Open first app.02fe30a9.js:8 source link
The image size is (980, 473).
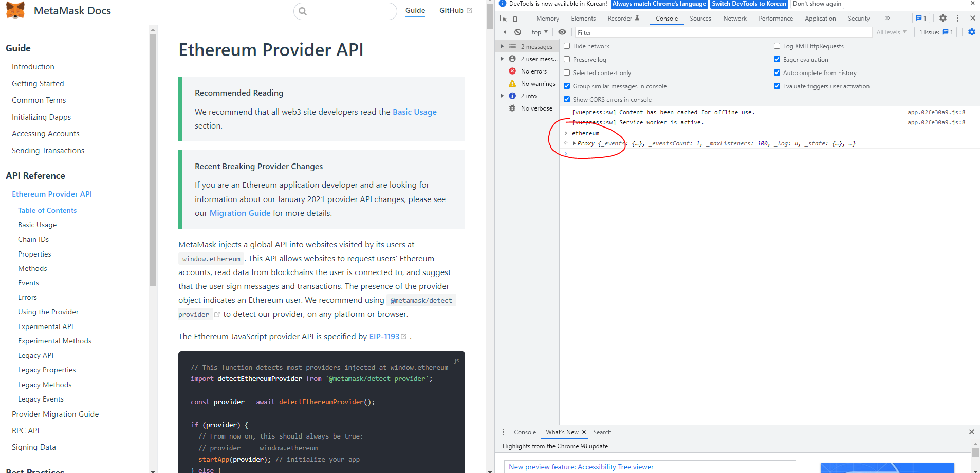936,112
